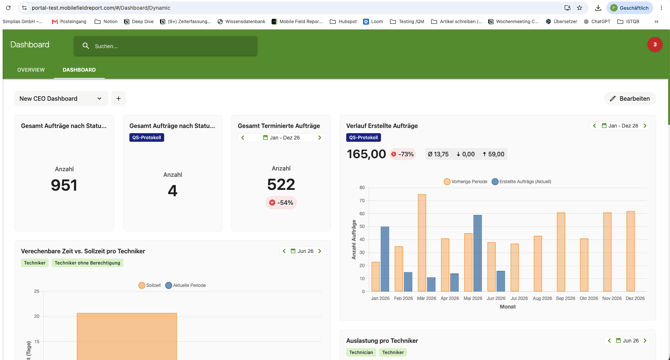Image resolution: width=670 pixels, height=360 pixels.
Task: Open the Notion bookmarks folder
Action: click(x=106, y=21)
